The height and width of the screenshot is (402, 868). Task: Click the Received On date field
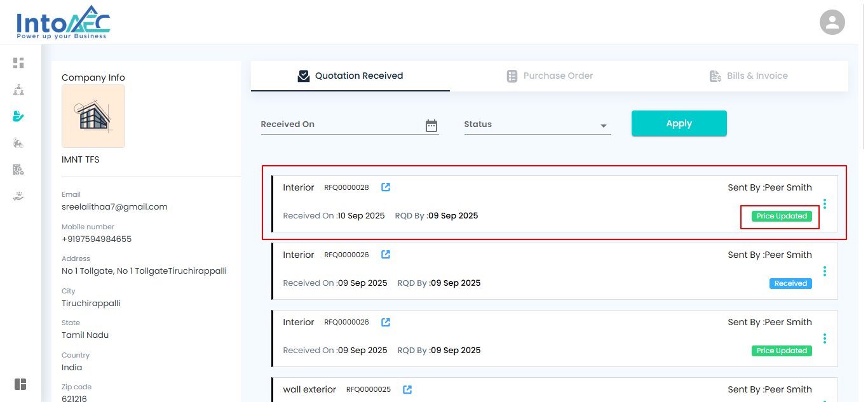[x=341, y=124]
